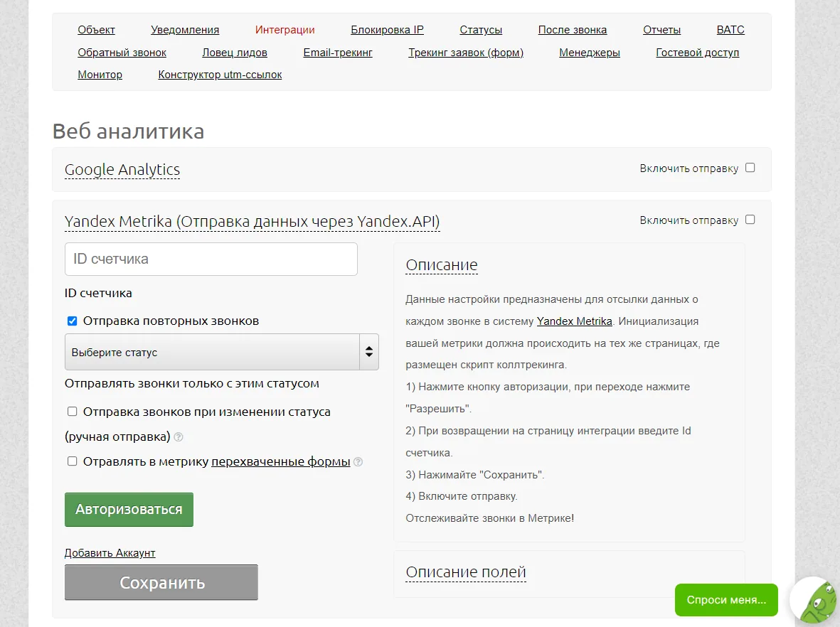Open the help icon after перехваченные формы

click(358, 461)
